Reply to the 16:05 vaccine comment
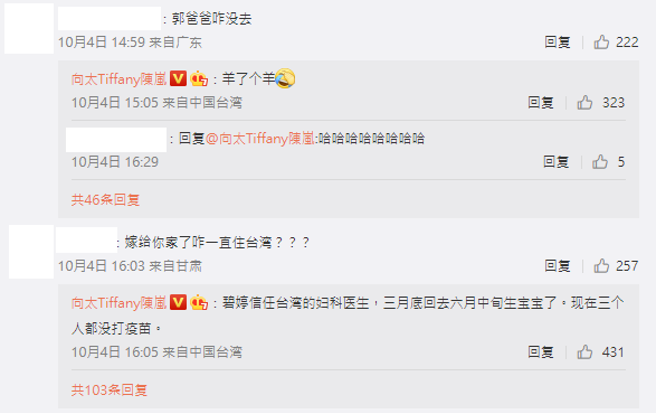The width and height of the screenshot is (656, 413). click(x=541, y=352)
